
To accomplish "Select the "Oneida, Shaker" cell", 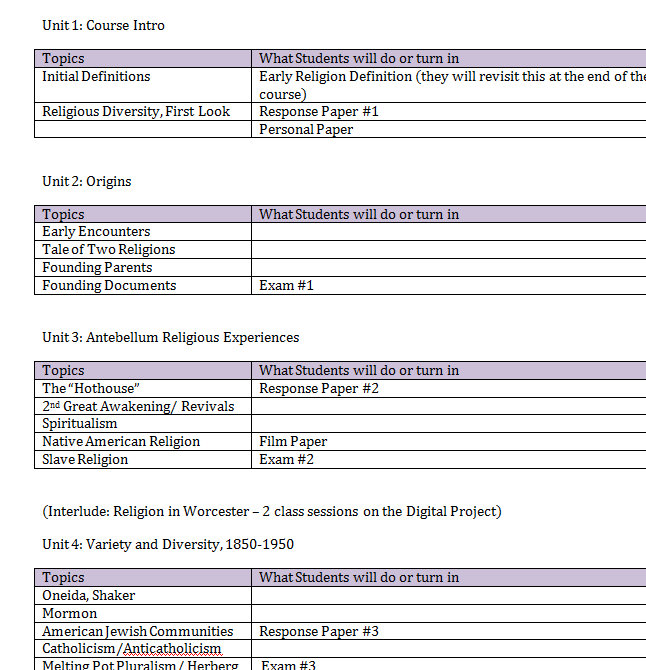I will click(x=143, y=595).
